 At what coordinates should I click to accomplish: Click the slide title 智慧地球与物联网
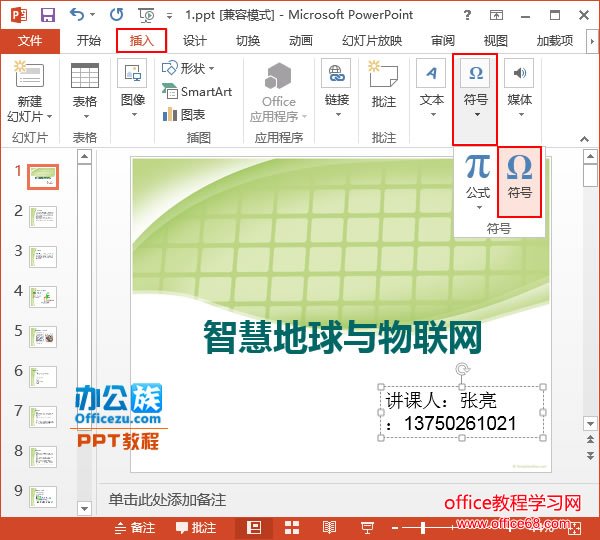point(342,338)
